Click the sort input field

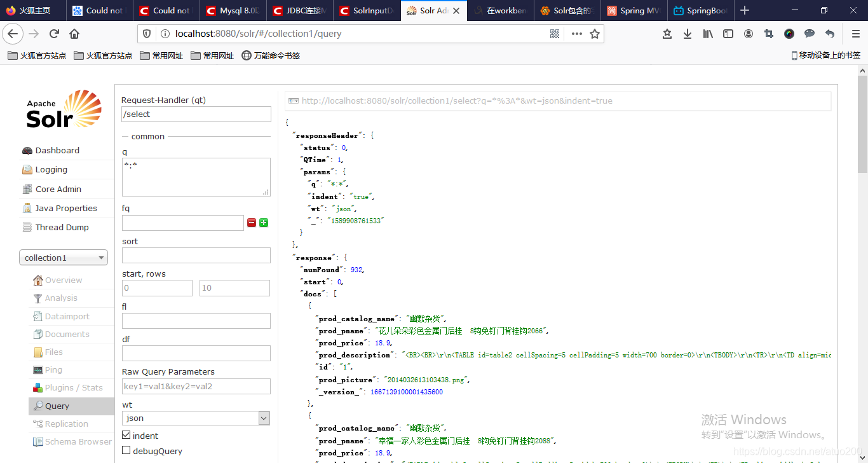pos(196,255)
